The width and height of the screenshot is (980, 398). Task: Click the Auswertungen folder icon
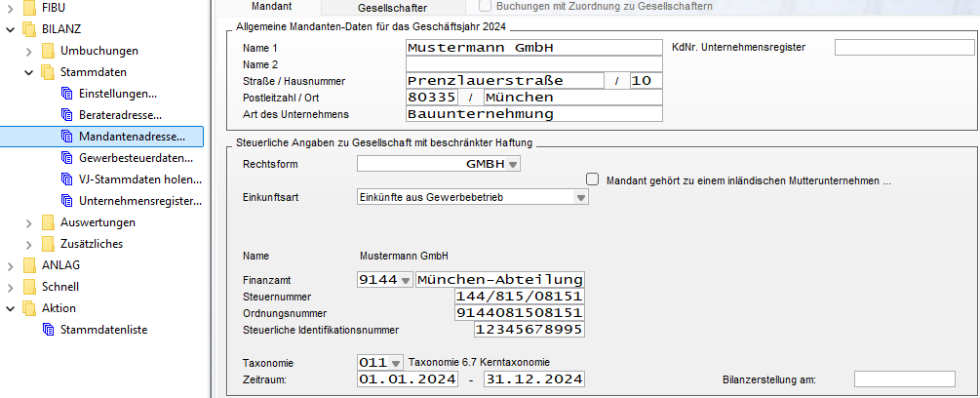tap(47, 222)
